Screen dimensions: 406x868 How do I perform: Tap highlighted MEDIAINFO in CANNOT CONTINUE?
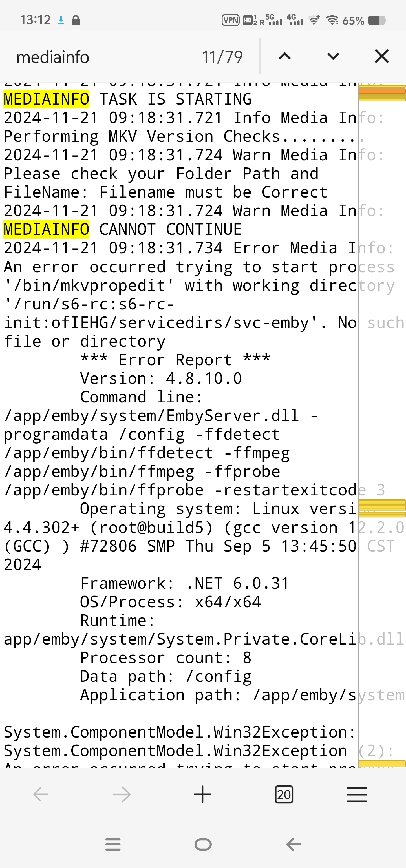coord(47,229)
